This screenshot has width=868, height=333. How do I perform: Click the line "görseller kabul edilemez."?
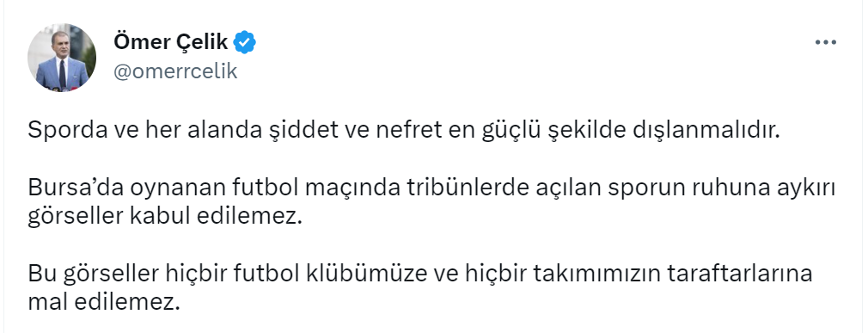click(166, 217)
